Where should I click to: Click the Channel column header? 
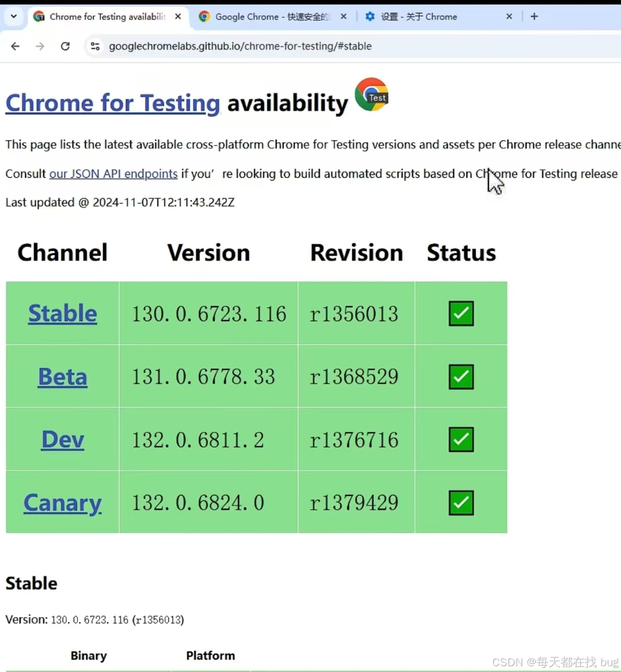pos(63,253)
